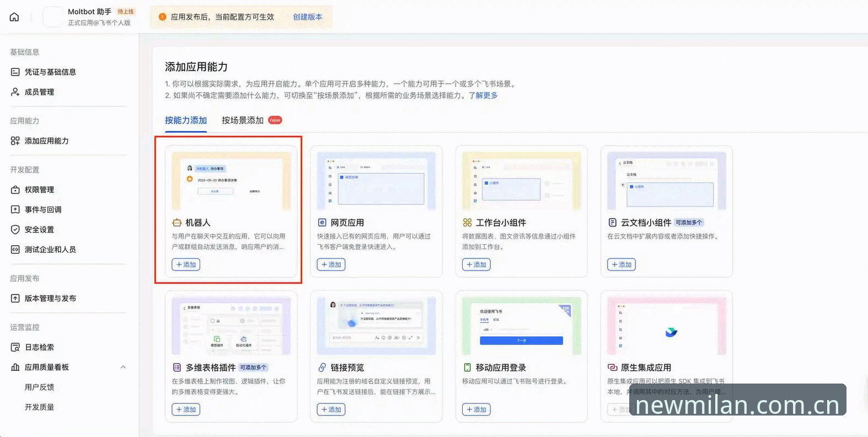Click the orange warning icon in banner
868x437 pixels.
pos(162,17)
